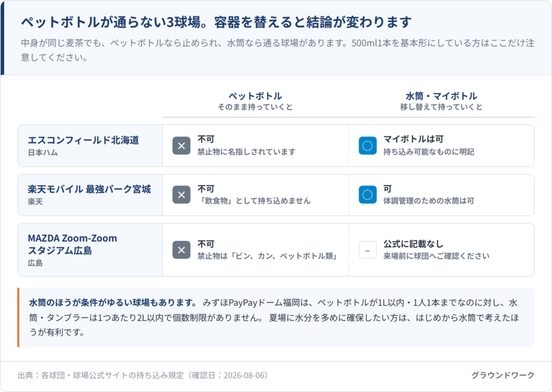Click the 出典 source line in the footer
This screenshot has width=552, height=392.
tap(143, 375)
